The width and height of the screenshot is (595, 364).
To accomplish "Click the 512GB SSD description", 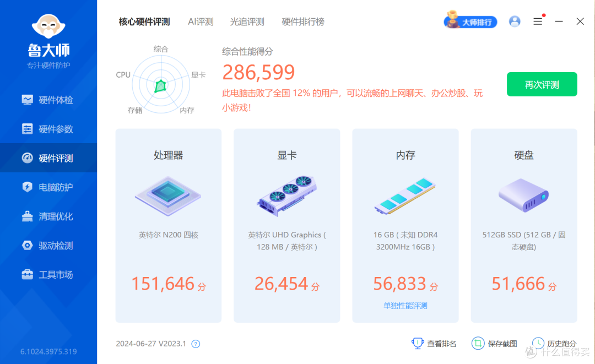I will coord(524,241).
